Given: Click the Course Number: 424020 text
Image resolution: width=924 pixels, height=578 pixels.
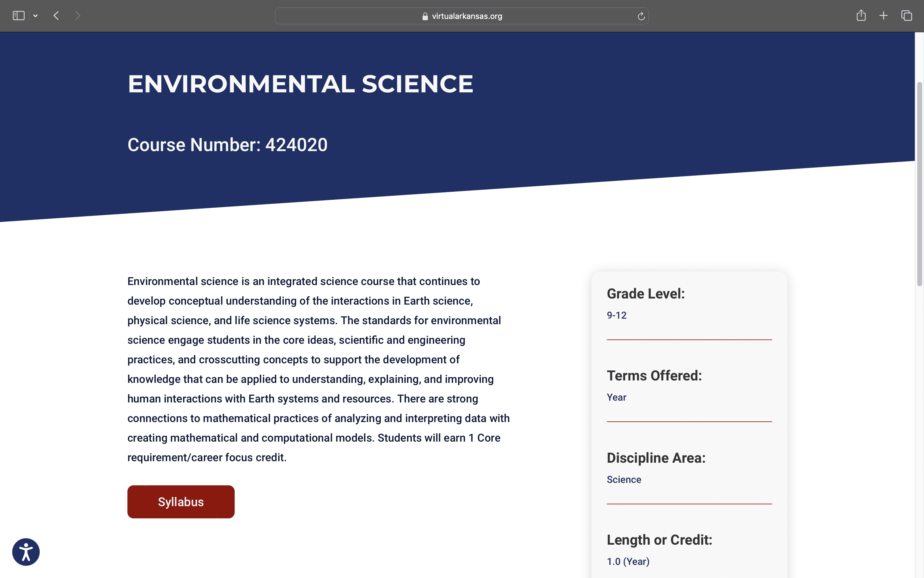Looking at the screenshot, I should [x=228, y=145].
